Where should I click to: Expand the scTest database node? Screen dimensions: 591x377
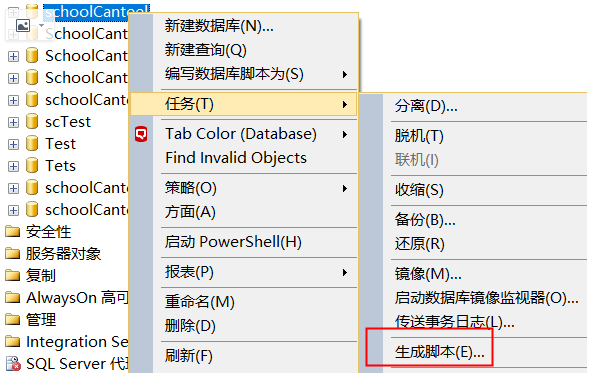pos(13,122)
